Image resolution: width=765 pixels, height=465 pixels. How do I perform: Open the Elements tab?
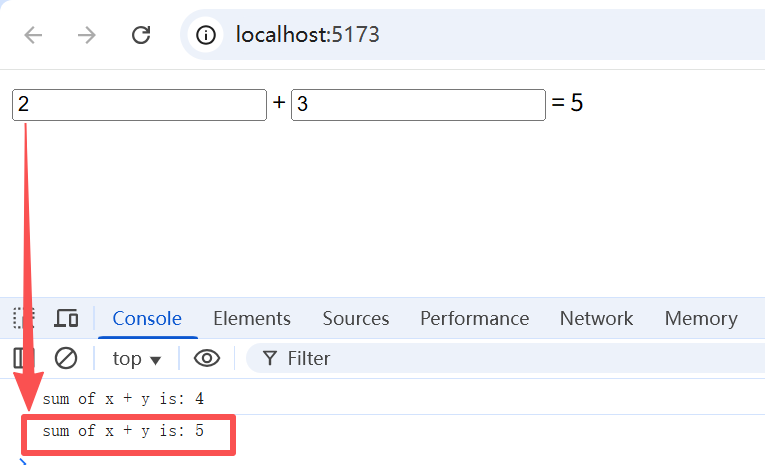tap(252, 319)
